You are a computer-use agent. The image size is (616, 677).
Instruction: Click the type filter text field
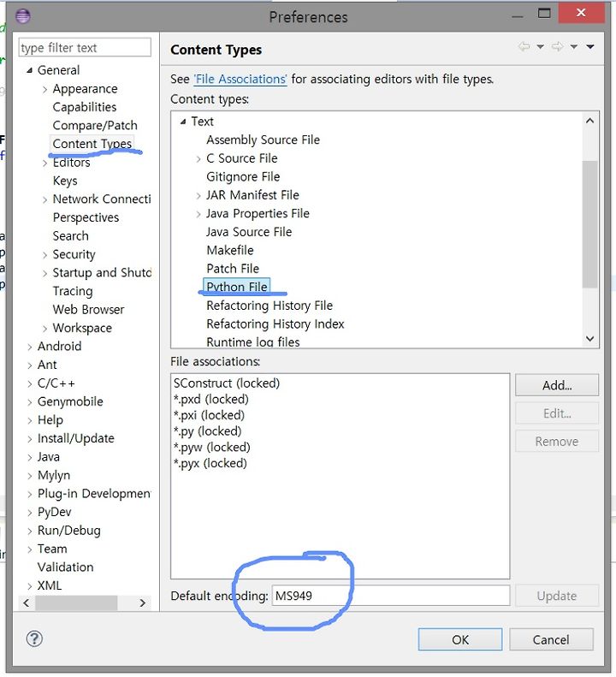[x=85, y=47]
